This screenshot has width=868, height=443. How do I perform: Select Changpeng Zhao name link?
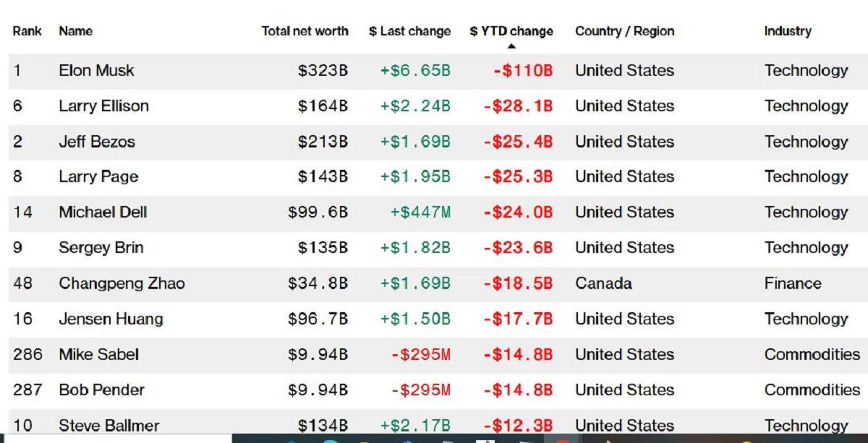coord(122,283)
